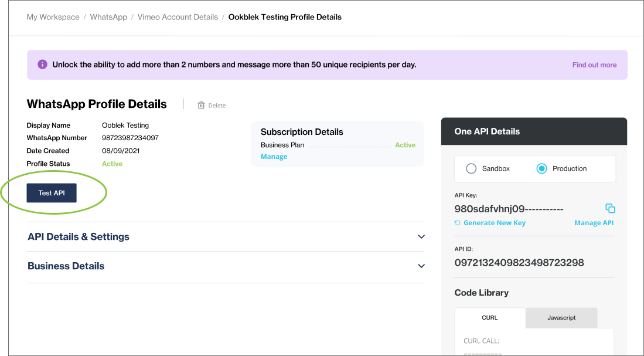Click the Generate New Key refresh icon

pos(458,223)
